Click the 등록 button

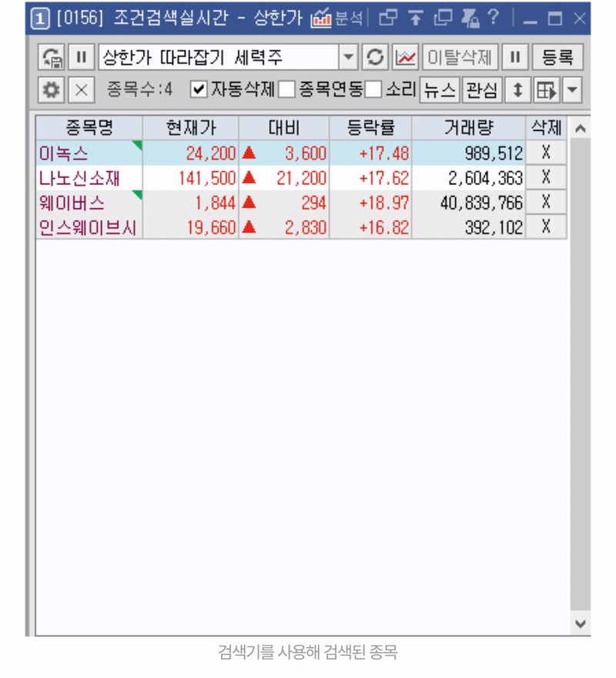click(557, 57)
